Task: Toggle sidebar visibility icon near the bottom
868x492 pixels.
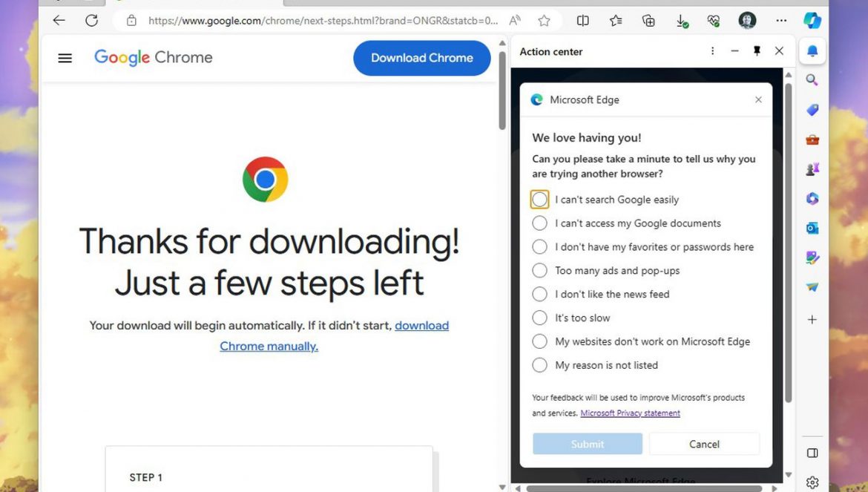Action: [x=812, y=453]
